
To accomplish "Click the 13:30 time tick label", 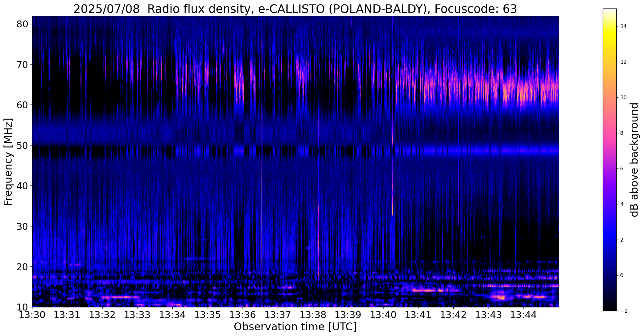I will tap(32, 315).
